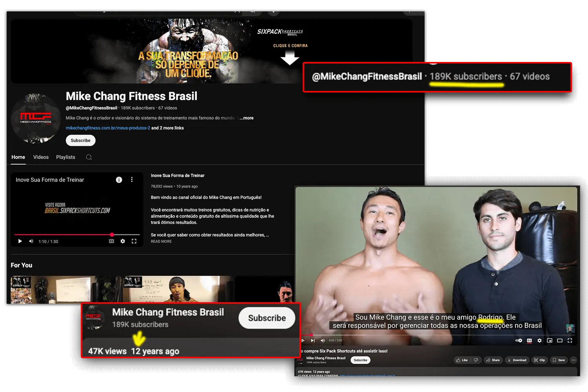Subscribe from the channel page header

click(x=80, y=140)
